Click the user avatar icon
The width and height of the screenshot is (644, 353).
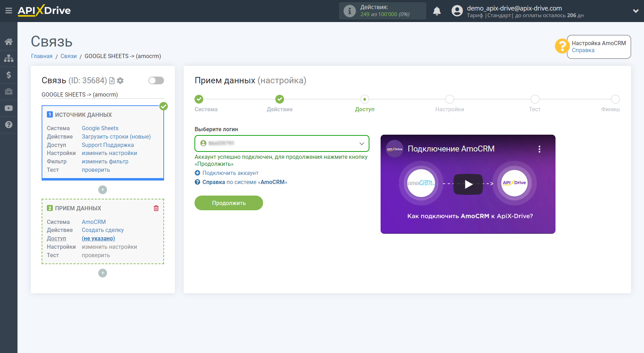457,11
